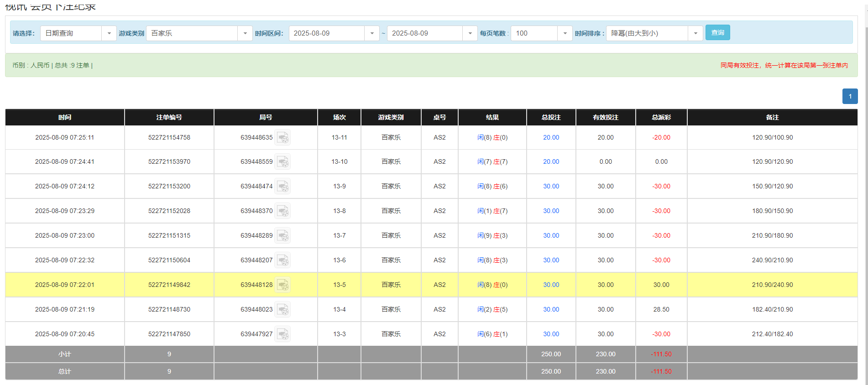868x385 pixels.
Task: Click replay icon beside round 639447927
Action: (x=282, y=334)
